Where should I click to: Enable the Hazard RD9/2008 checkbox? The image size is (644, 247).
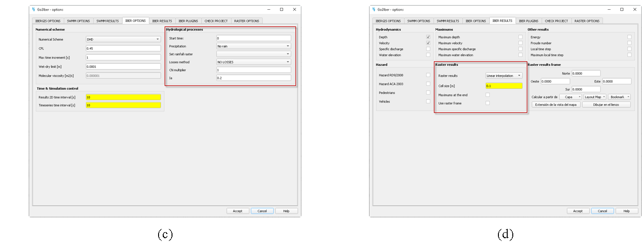[x=428, y=75]
